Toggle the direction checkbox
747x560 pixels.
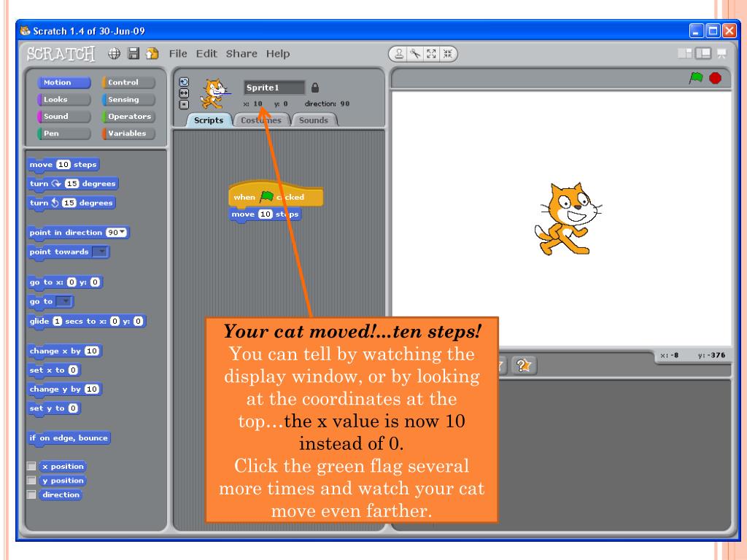tap(31, 495)
